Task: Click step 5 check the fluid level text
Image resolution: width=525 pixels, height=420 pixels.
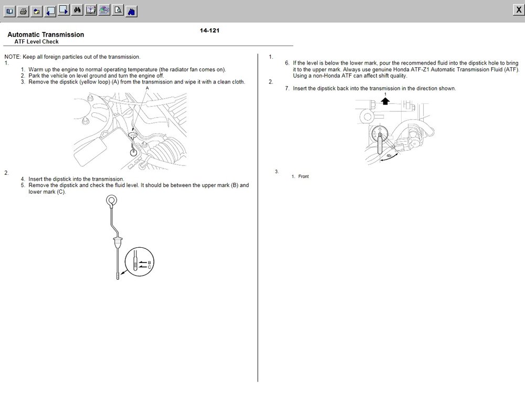Action: coord(139,188)
